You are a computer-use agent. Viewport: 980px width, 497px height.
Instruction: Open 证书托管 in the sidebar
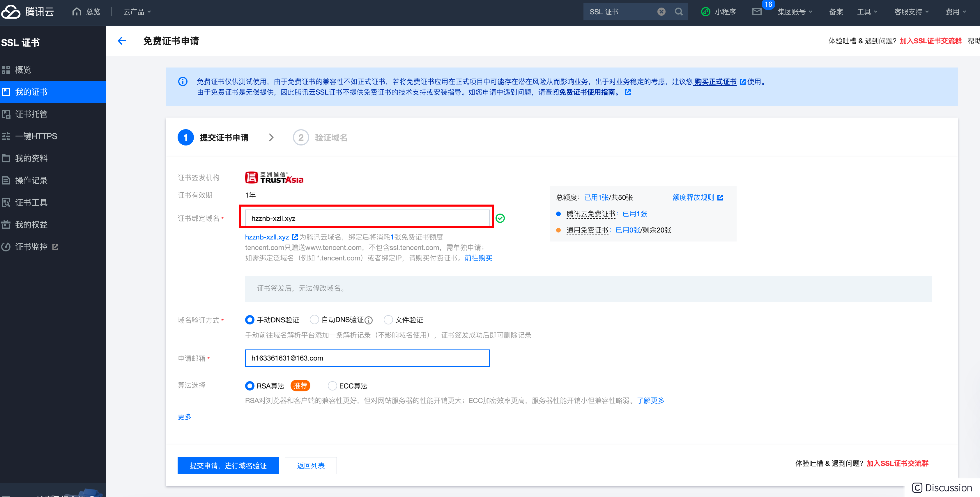(31, 114)
